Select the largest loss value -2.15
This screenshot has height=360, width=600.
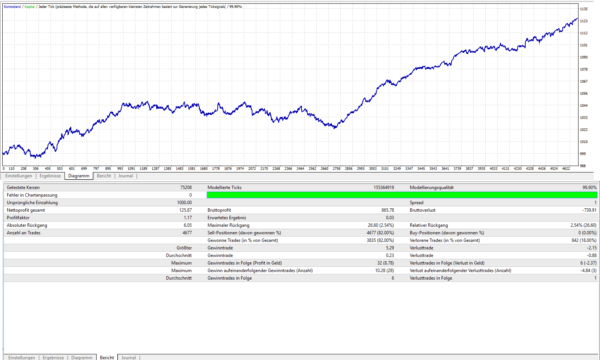(592, 248)
